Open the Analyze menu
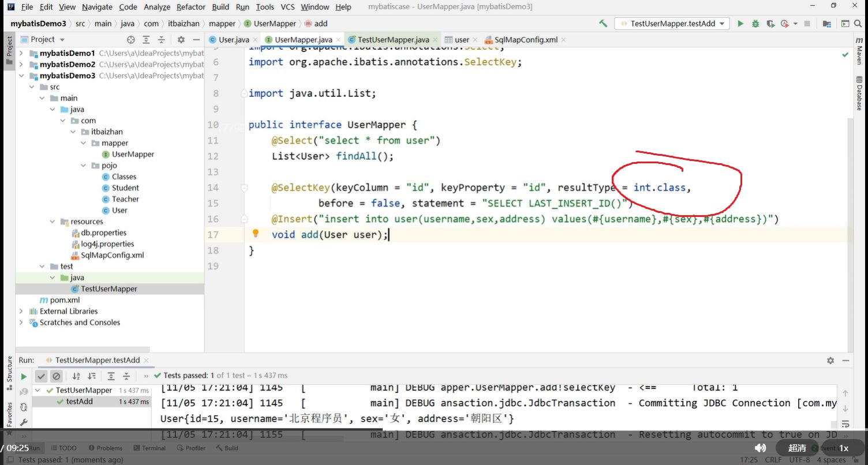Screen dimensions: 868x465 point(157,7)
